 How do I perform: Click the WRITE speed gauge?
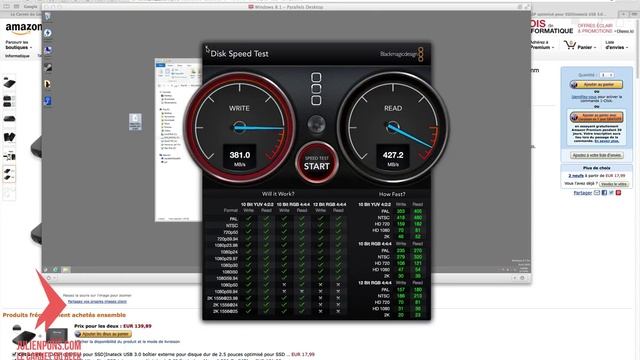(240, 127)
